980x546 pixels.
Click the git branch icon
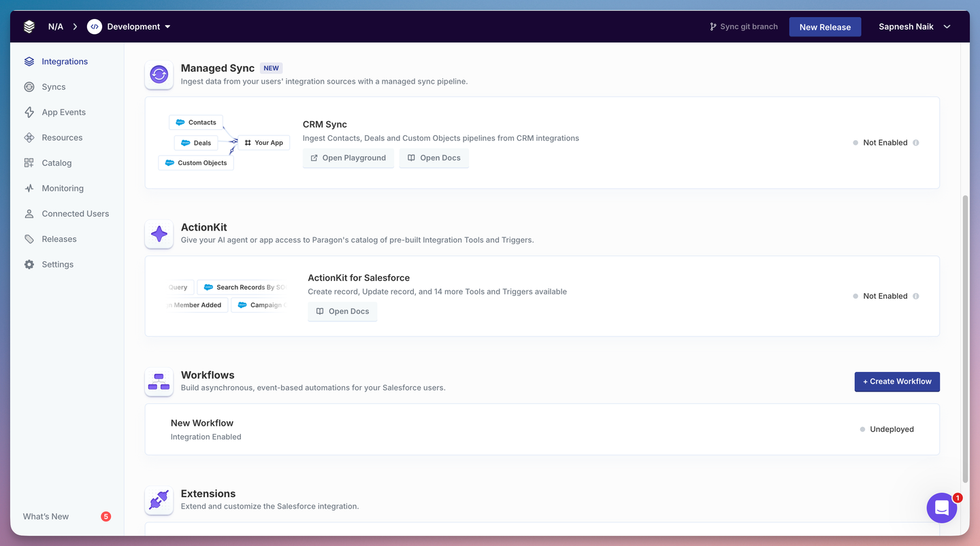pyautogui.click(x=713, y=27)
